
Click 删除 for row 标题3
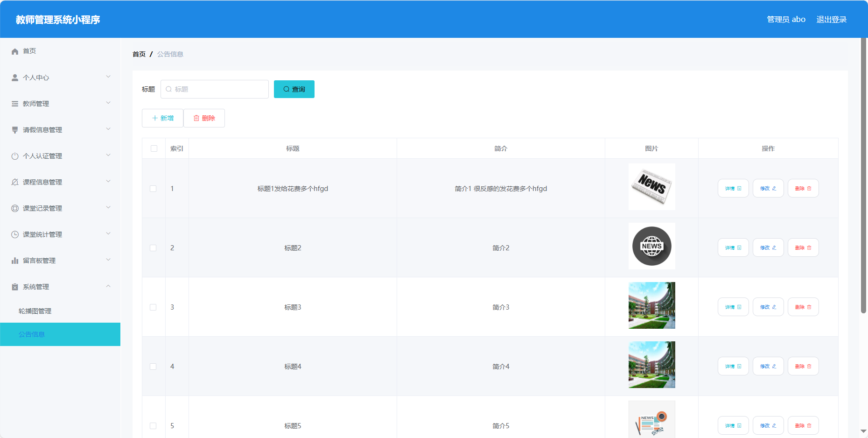[x=803, y=307]
